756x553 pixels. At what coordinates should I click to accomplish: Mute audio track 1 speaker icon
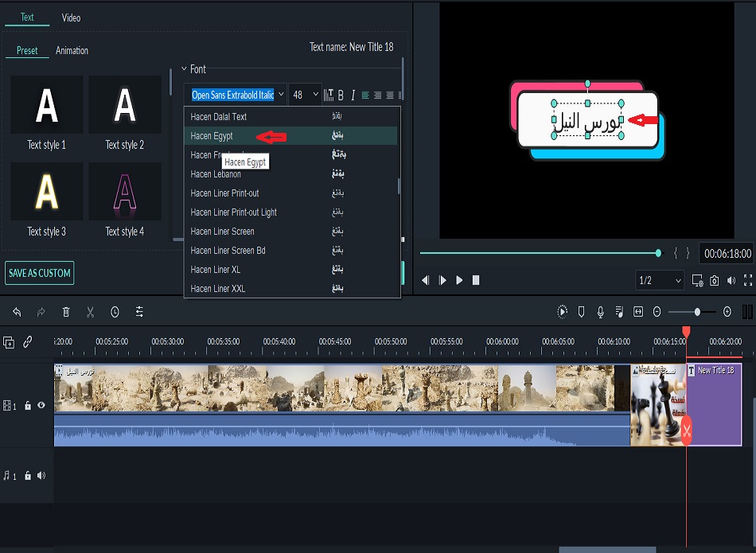point(41,476)
